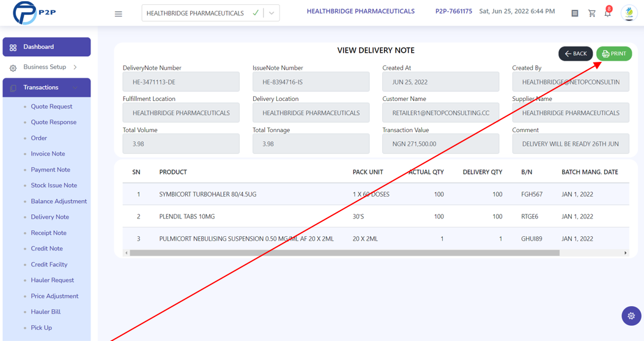Click the Business Setup gear icon

(13, 67)
